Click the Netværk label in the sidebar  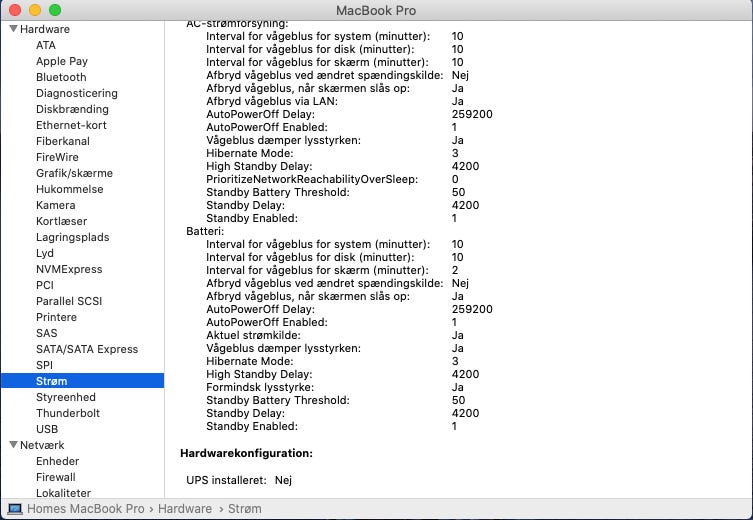click(42, 445)
